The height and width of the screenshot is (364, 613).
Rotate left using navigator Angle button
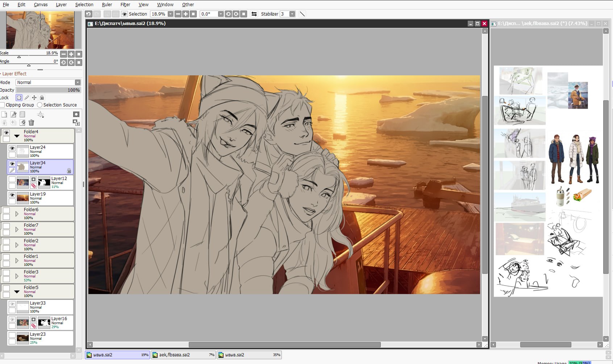63,62
